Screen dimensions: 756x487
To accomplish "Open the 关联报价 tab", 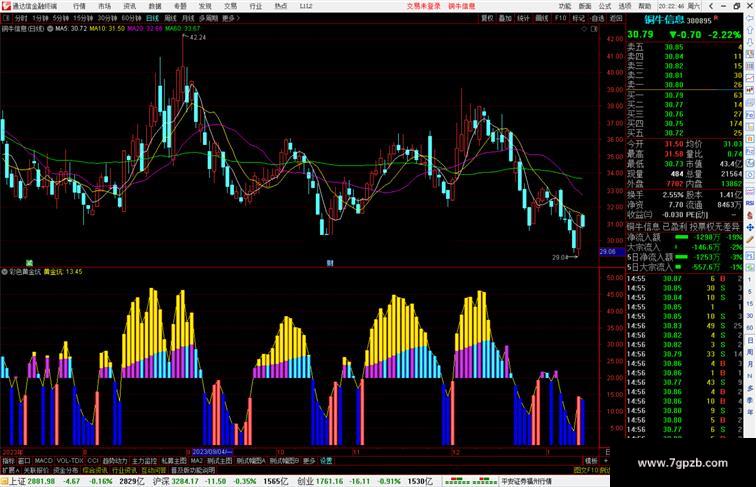I will (36, 470).
